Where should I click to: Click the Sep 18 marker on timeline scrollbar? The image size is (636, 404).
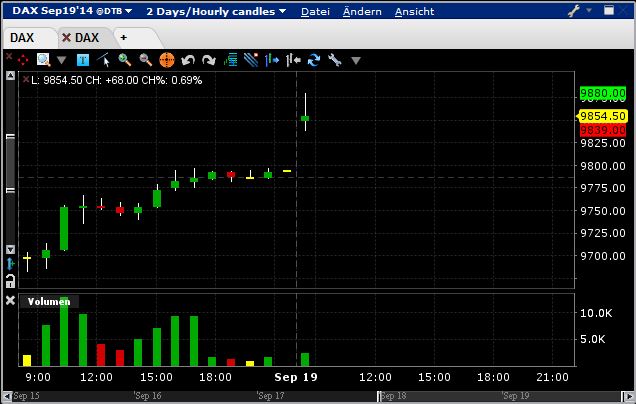[x=394, y=395]
